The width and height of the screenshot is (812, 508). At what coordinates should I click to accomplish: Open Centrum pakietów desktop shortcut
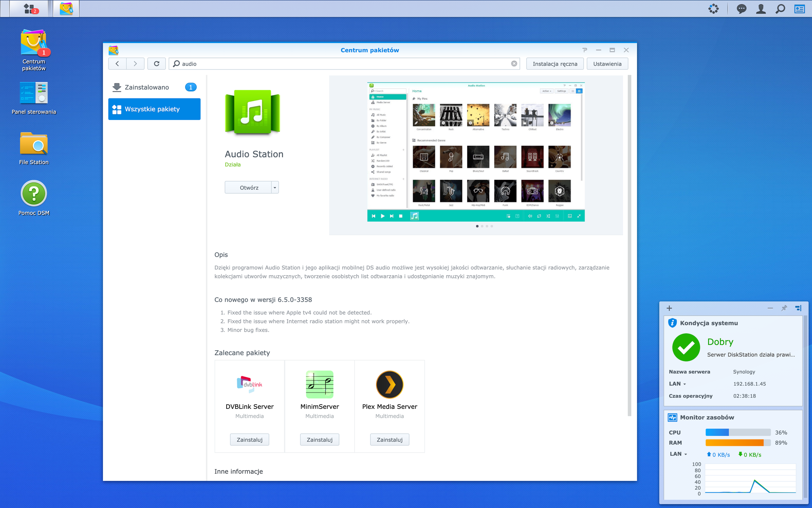(34, 50)
